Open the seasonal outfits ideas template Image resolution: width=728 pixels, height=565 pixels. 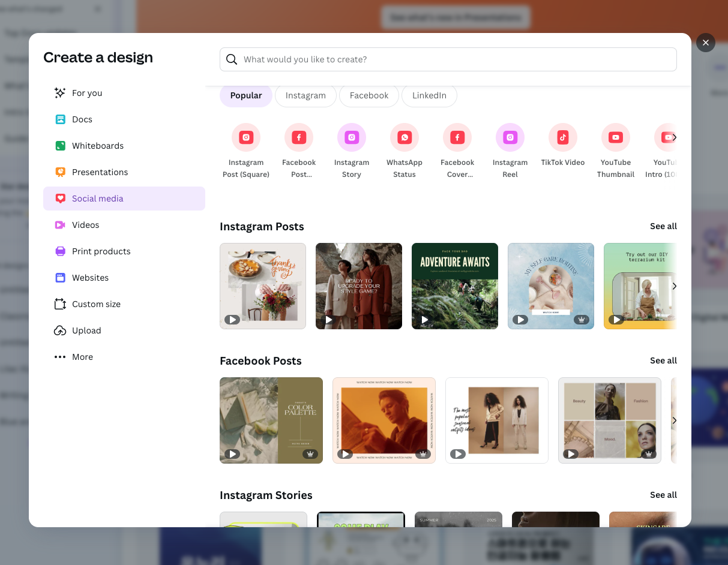[x=497, y=420]
